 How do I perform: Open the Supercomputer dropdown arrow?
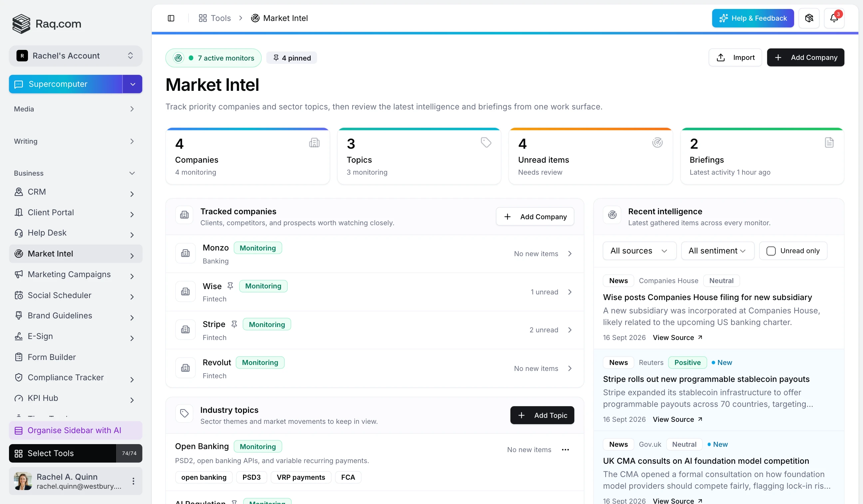tap(133, 84)
